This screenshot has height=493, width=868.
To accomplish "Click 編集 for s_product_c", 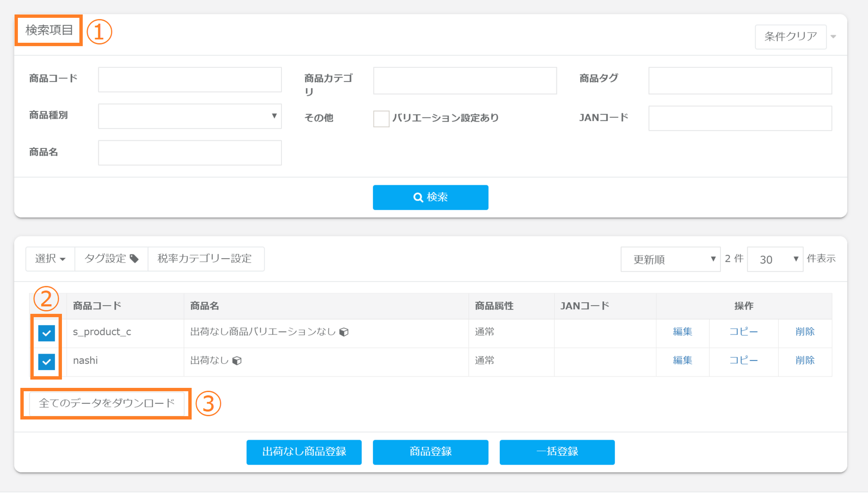I will point(682,331).
